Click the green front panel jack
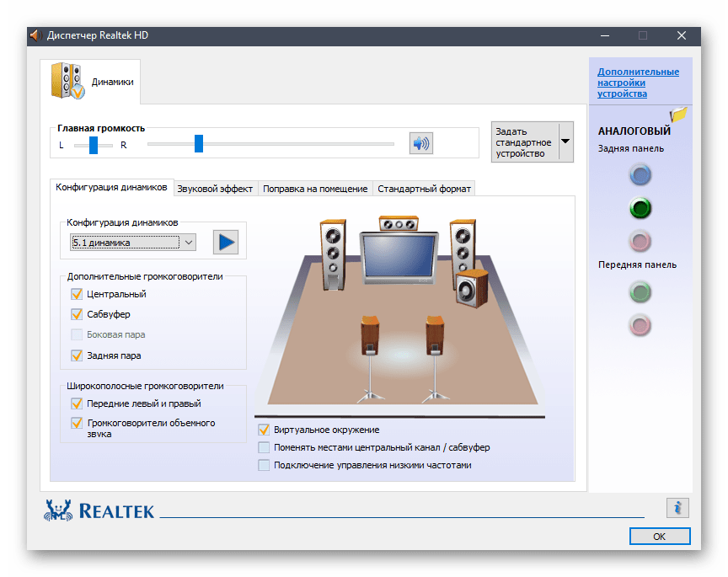 click(x=641, y=292)
